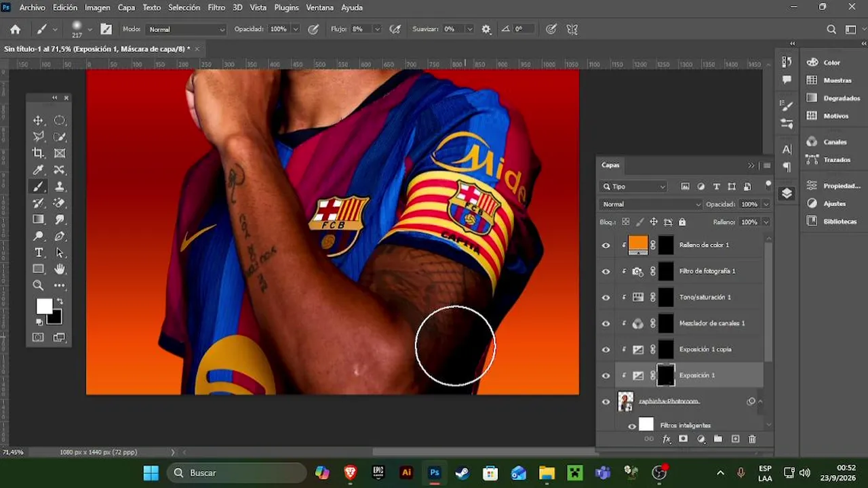Open the brush Modo dropdown
868x488 pixels.
click(186, 29)
